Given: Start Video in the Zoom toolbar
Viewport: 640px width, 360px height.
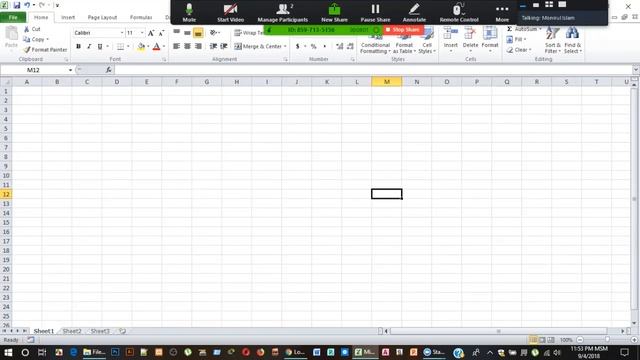Looking at the screenshot, I should 230,12.
